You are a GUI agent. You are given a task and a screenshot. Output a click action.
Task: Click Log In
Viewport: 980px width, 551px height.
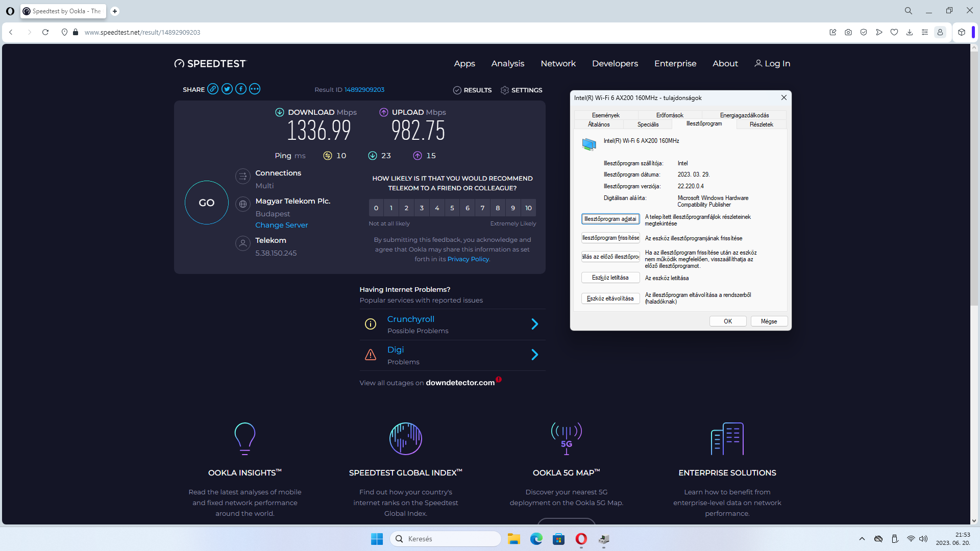(x=772, y=64)
